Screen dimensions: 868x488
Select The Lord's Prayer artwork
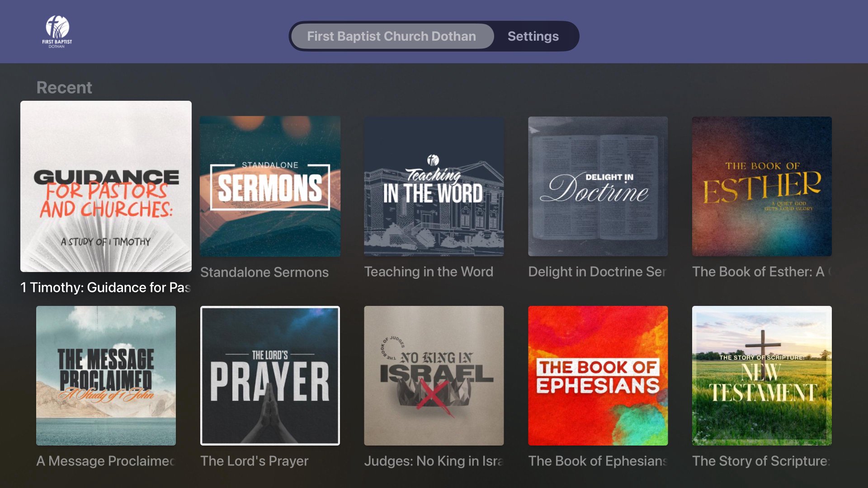pyautogui.click(x=270, y=375)
